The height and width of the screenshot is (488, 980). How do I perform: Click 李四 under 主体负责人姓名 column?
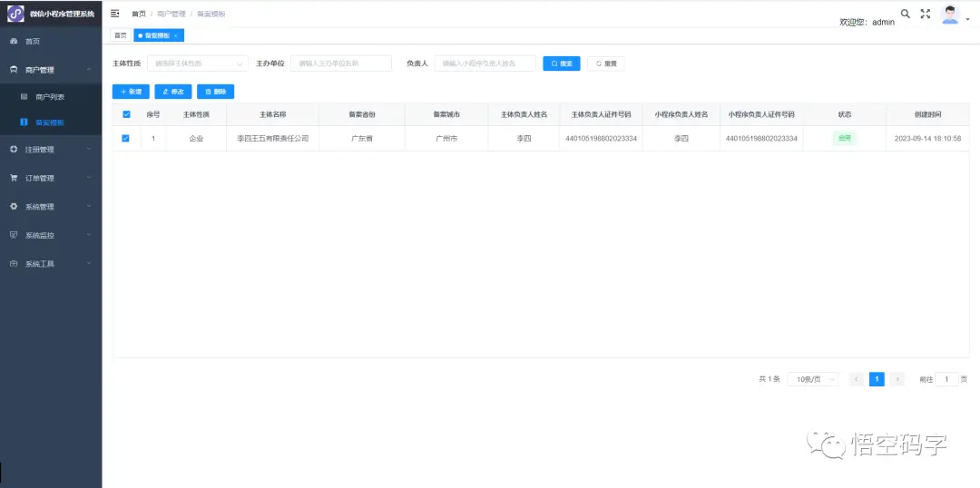[524, 139]
